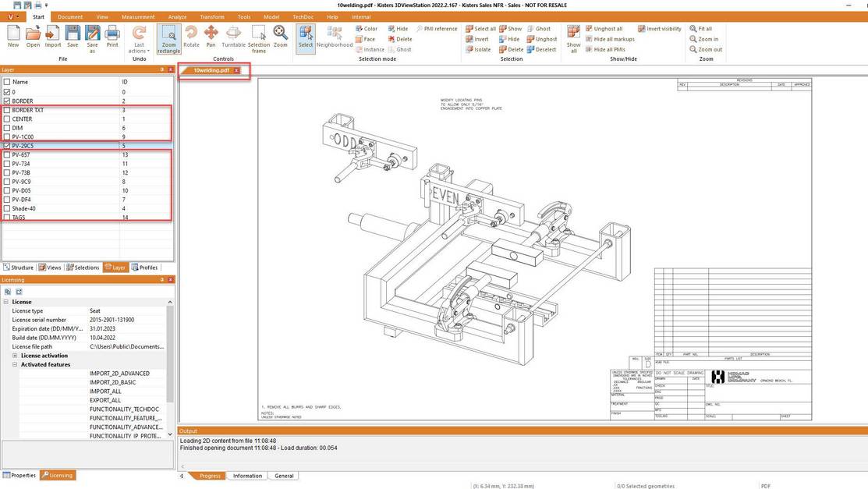The width and height of the screenshot is (868, 489).
Task: Check the TAGS layer checkbox
Action: pos(7,217)
